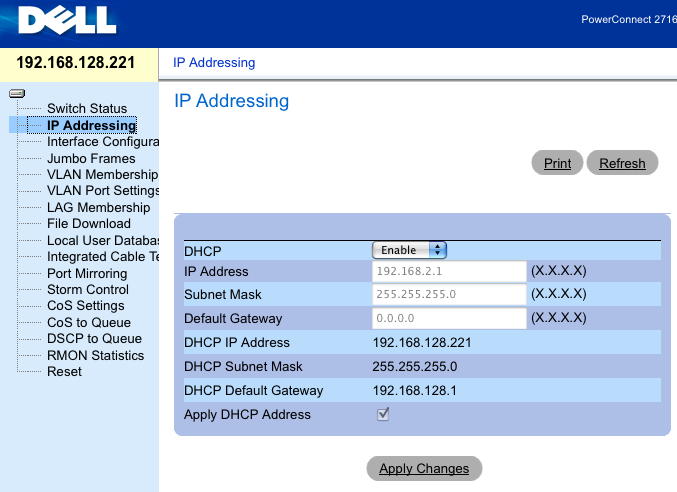The height and width of the screenshot is (492, 677).
Task: View RMON Statistics
Action: tap(95, 355)
